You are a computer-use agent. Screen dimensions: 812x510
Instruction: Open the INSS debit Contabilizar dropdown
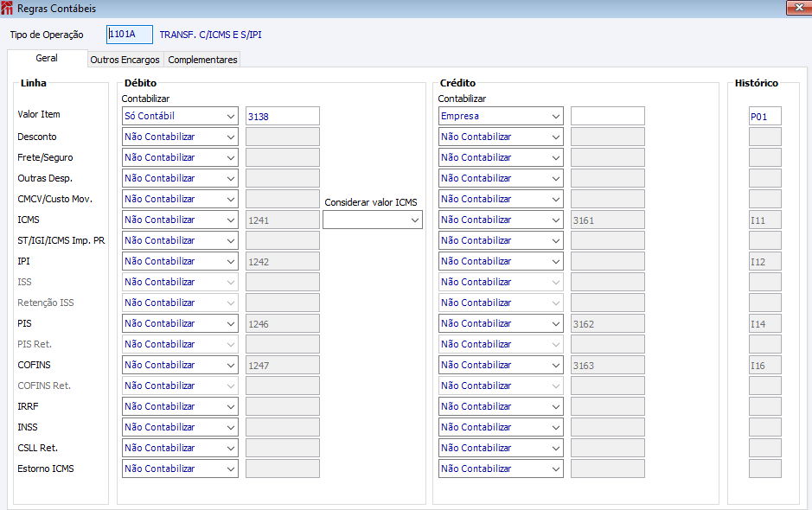(x=180, y=427)
